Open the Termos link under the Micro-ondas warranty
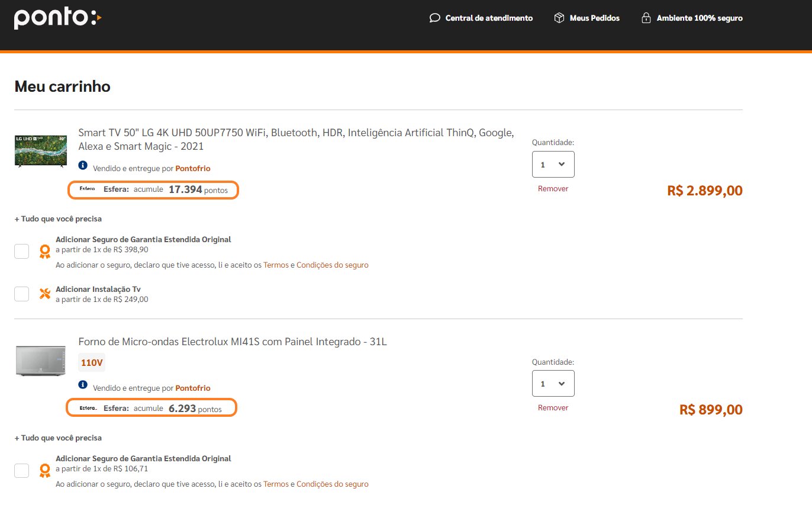The height and width of the screenshot is (508, 812). click(276, 484)
